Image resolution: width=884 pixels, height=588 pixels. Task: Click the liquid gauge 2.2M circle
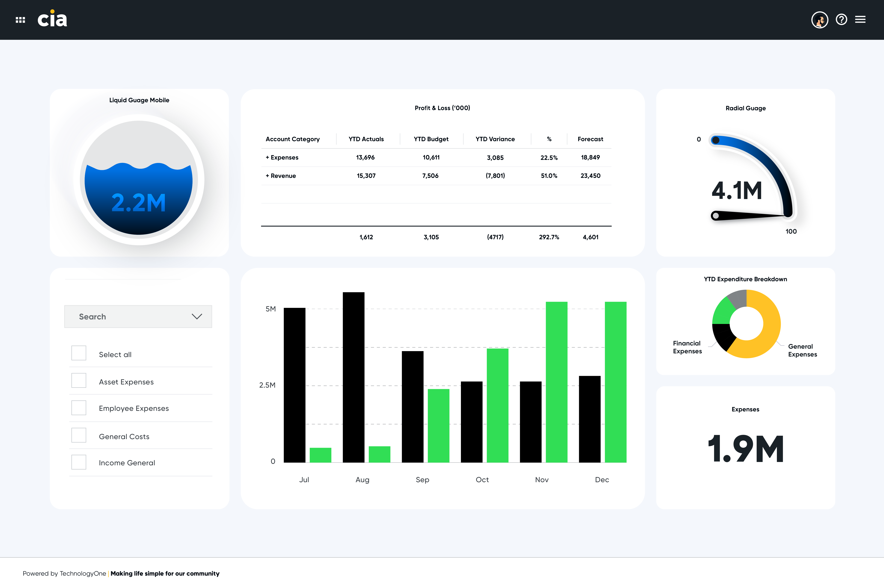pos(139,180)
